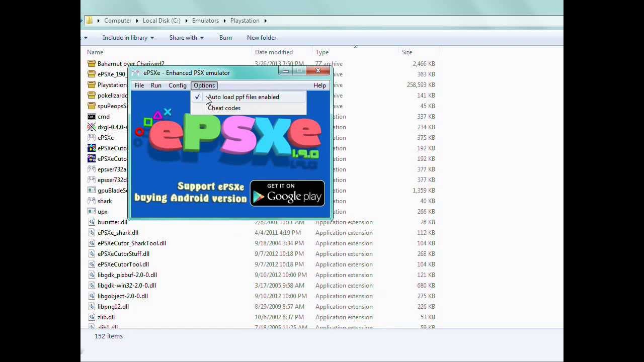This screenshot has height=362, width=644.
Task: Select the spuPeops archive icon
Action: click(x=91, y=106)
